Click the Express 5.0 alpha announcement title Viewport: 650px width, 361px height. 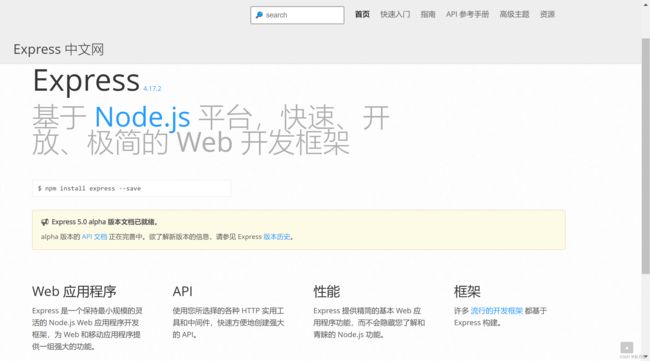(105, 222)
